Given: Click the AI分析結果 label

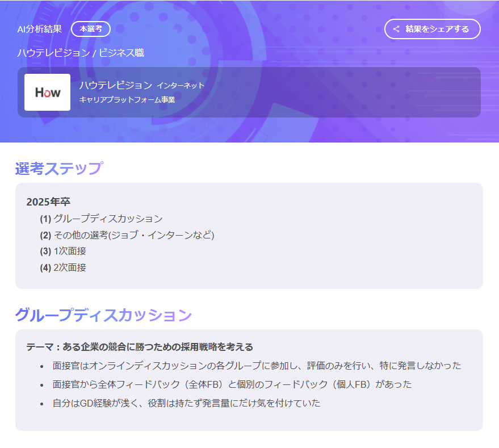Looking at the screenshot, I should pyautogui.click(x=40, y=29).
